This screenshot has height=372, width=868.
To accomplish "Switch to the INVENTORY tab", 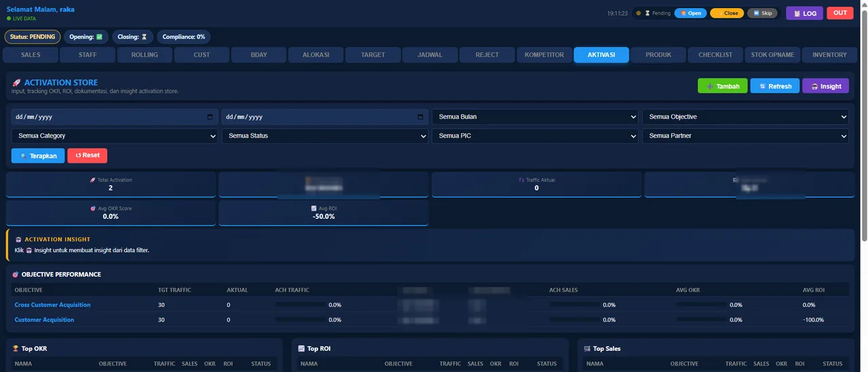I will (829, 55).
